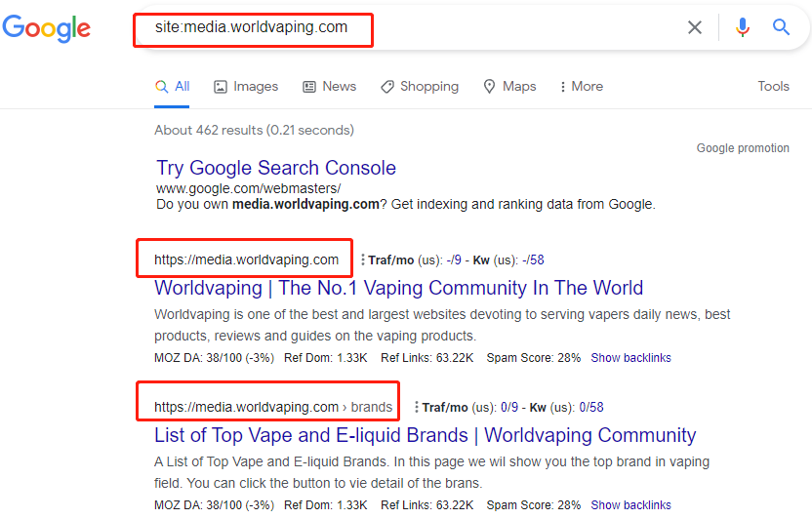Open List of Top Vape and E-liquid Brands result

426,436
